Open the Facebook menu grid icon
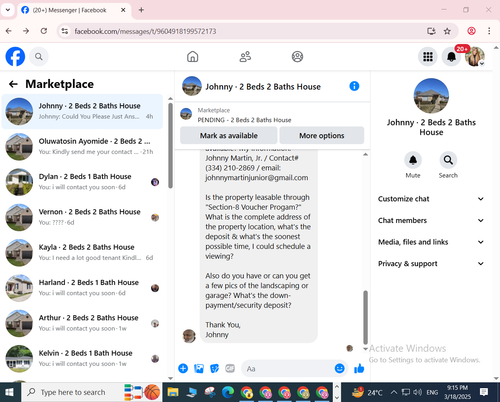Screen dimensions: 500x402 pos(428,57)
